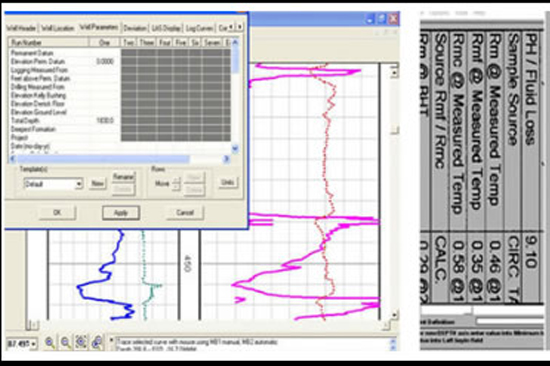Open the zoom percentage dropdown
Screen dimensions: 550x366
[x=22, y=344]
